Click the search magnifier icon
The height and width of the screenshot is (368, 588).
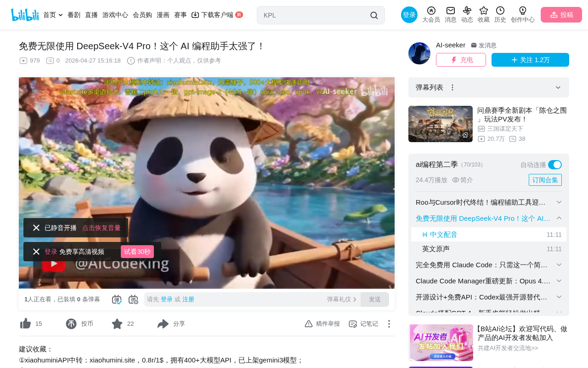tap(374, 15)
